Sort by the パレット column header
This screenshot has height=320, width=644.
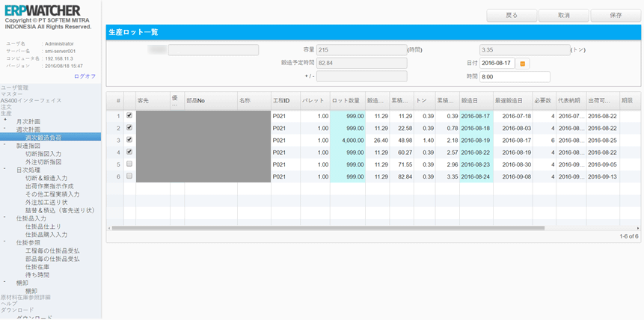click(x=315, y=101)
